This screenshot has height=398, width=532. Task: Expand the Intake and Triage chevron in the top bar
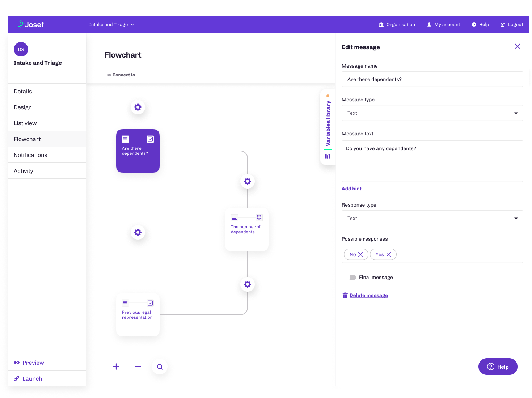[x=132, y=24]
